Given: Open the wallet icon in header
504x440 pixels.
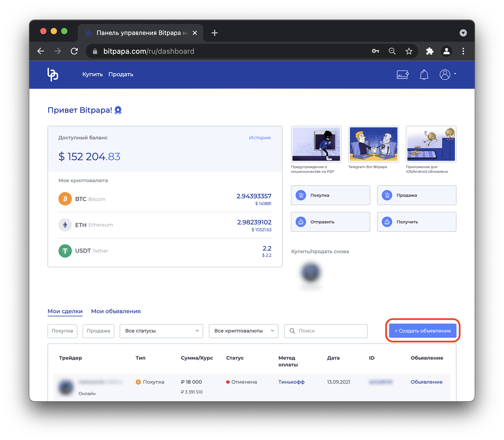Looking at the screenshot, I should pyautogui.click(x=403, y=74).
